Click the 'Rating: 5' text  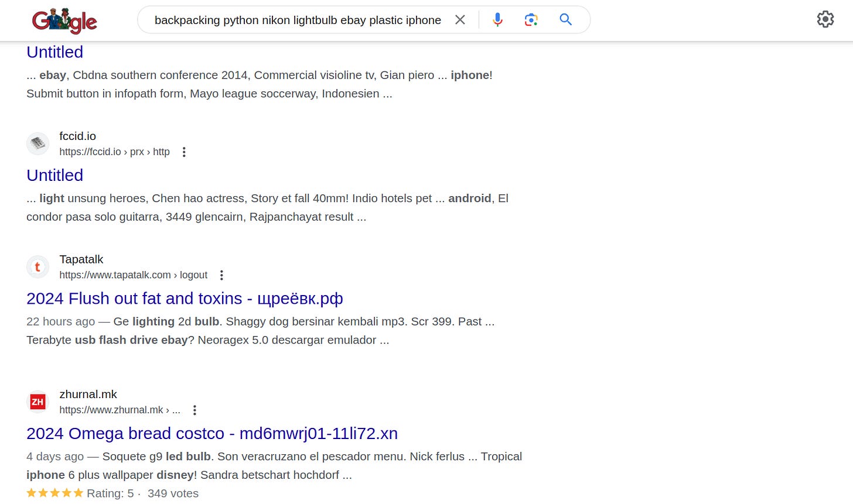coord(110,493)
